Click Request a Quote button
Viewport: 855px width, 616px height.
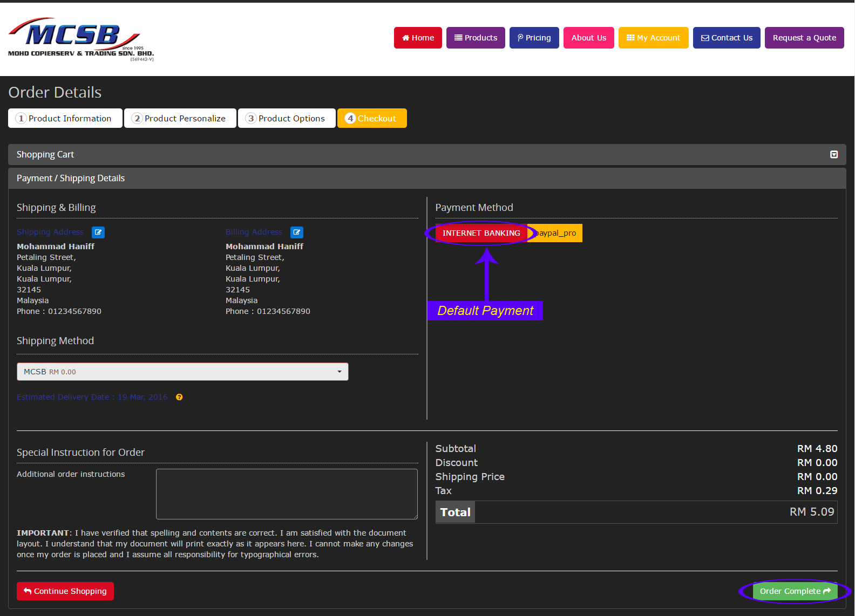point(804,38)
